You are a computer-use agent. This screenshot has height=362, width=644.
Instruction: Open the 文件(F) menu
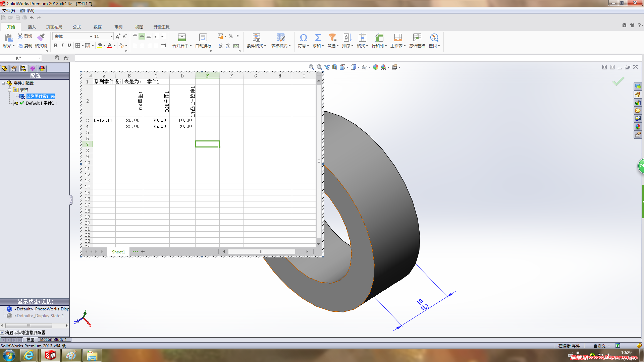click(9, 11)
